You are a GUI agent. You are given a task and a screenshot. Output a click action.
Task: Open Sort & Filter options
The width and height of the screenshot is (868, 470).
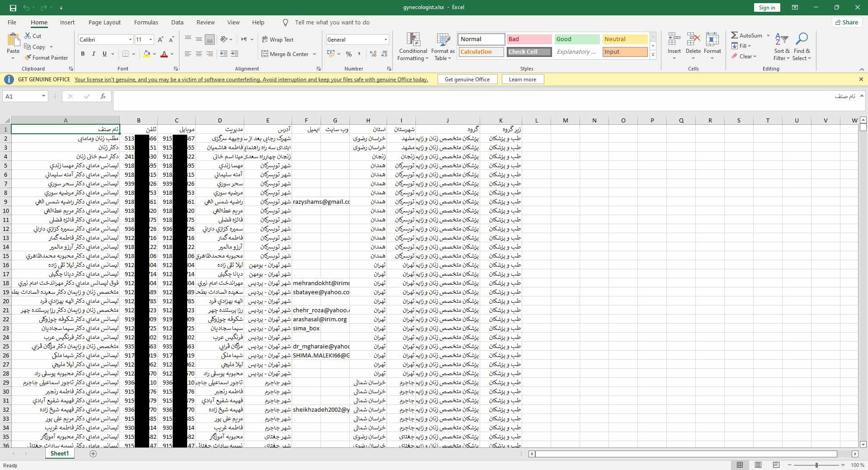(781, 47)
